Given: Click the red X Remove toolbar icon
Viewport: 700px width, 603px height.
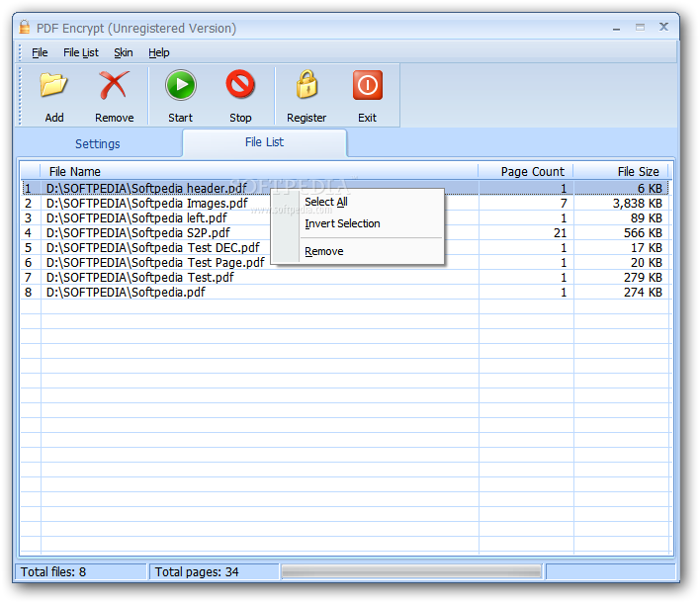Looking at the screenshot, I should point(114,85).
